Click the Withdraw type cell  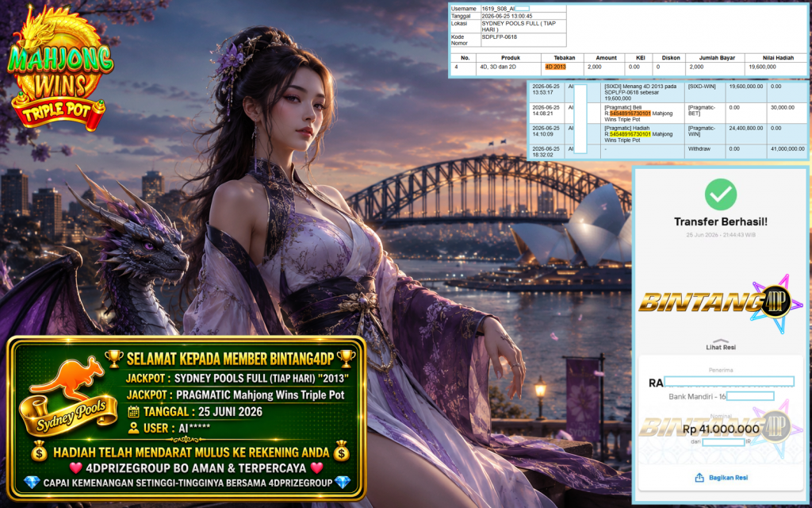tap(699, 148)
